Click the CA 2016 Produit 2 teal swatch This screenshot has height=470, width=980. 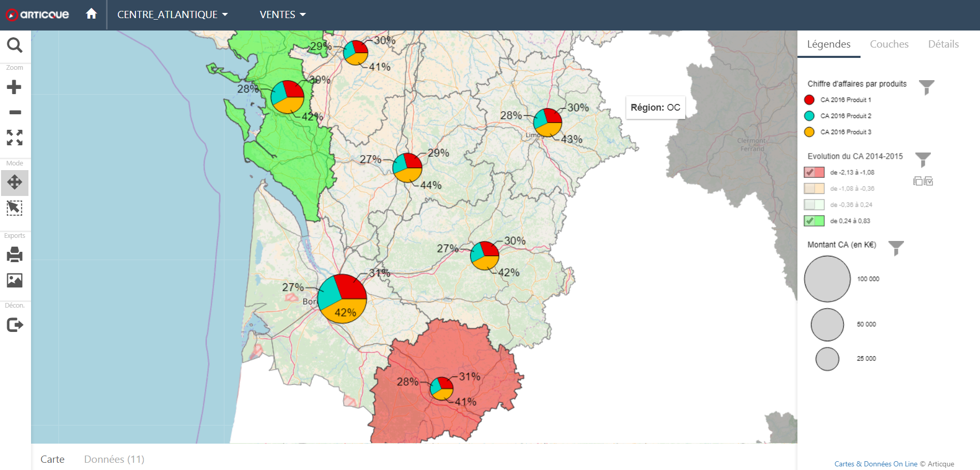coord(809,116)
